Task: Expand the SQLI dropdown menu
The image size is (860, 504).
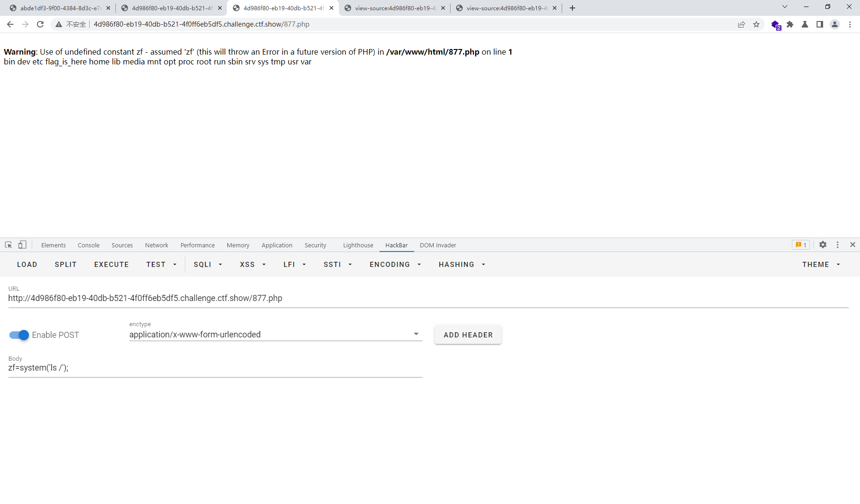Action: pos(208,265)
